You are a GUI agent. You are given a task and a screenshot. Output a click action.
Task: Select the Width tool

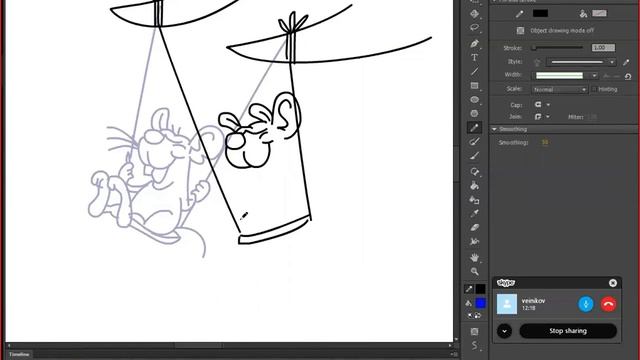tap(474, 242)
